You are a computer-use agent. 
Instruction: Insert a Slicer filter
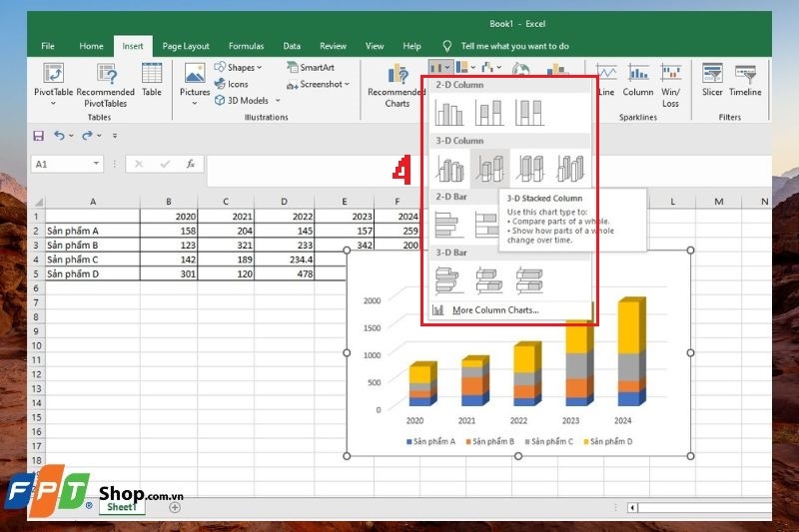point(712,80)
